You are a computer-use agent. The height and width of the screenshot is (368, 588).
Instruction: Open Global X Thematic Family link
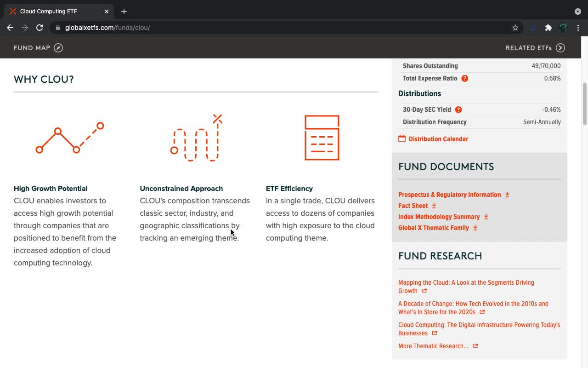[434, 228]
